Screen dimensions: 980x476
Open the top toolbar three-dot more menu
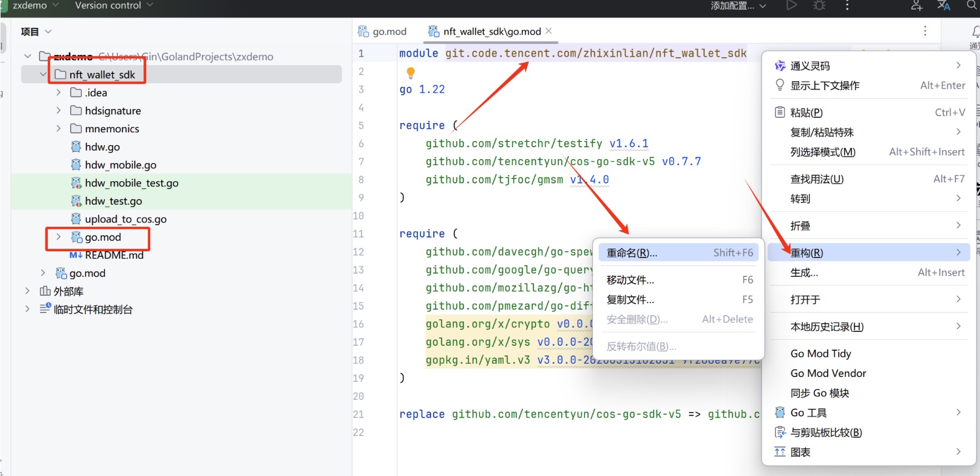[847, 6]
